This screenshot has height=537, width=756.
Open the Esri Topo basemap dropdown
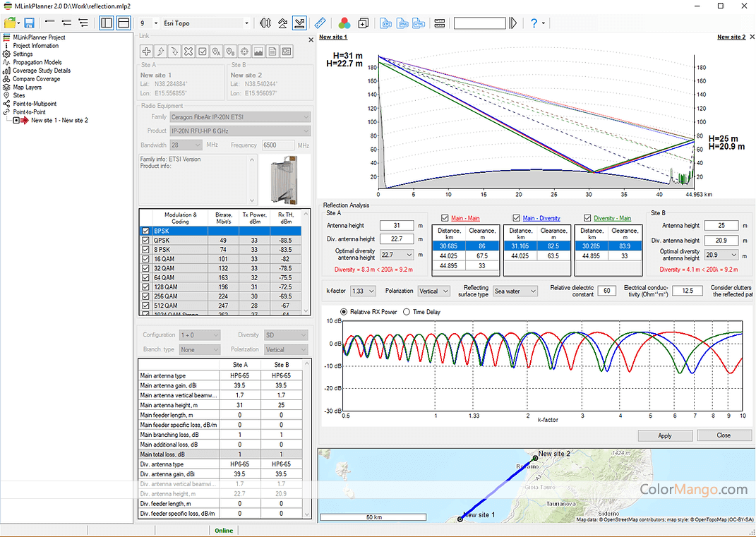206,23
